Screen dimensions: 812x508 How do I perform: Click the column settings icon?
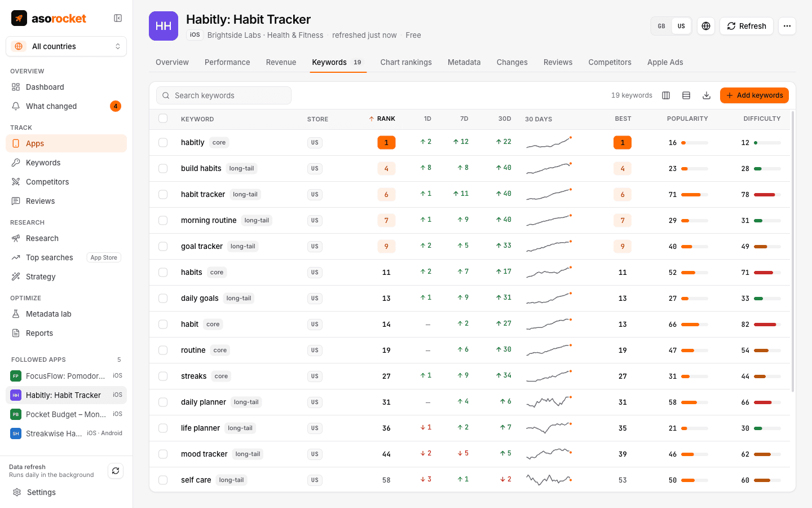click(666, 95)
